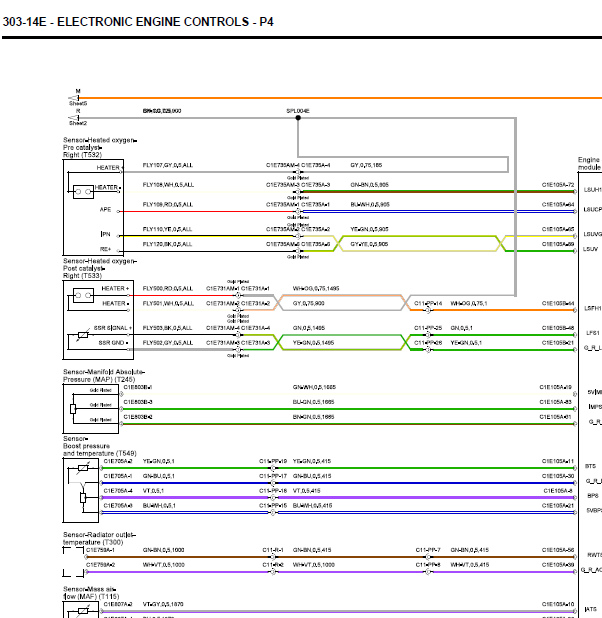The width and height of the screenshot is (602, 618).
Task: Click the 'Engine module' header label
Action: click(590, 164)
